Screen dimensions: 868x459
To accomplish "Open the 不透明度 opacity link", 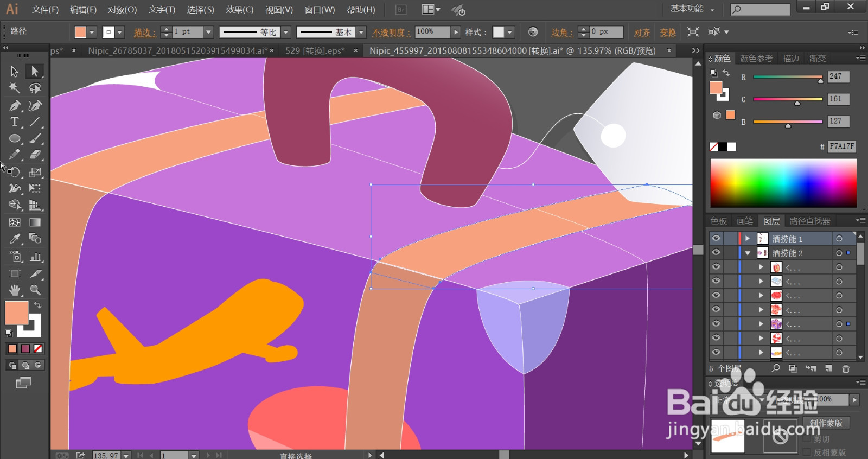I will coord(391,33).
